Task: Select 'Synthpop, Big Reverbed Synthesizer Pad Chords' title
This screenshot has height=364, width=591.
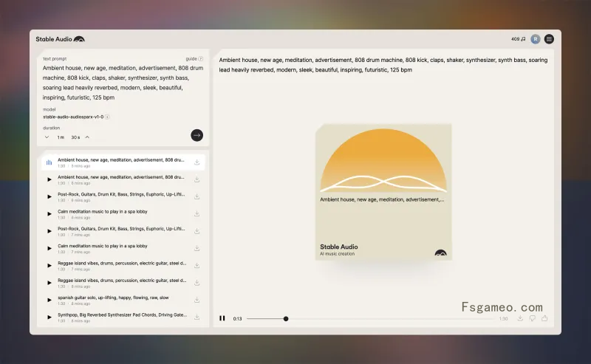Action: click(x=123, y=315)
